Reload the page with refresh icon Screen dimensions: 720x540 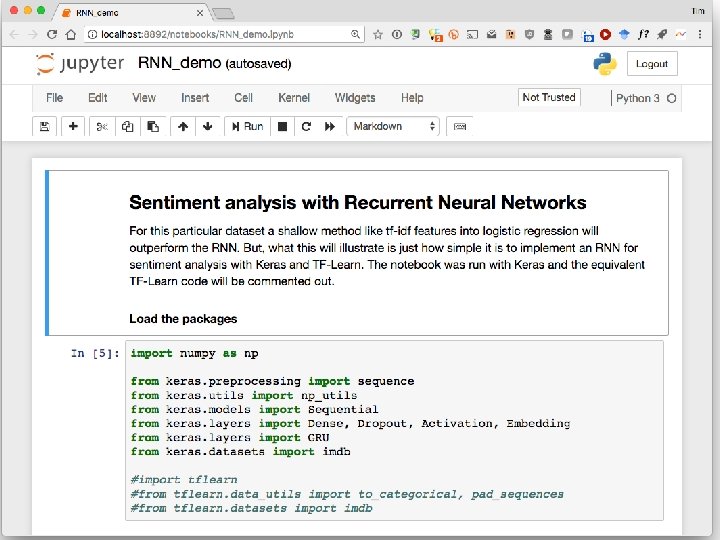point(52,34)
